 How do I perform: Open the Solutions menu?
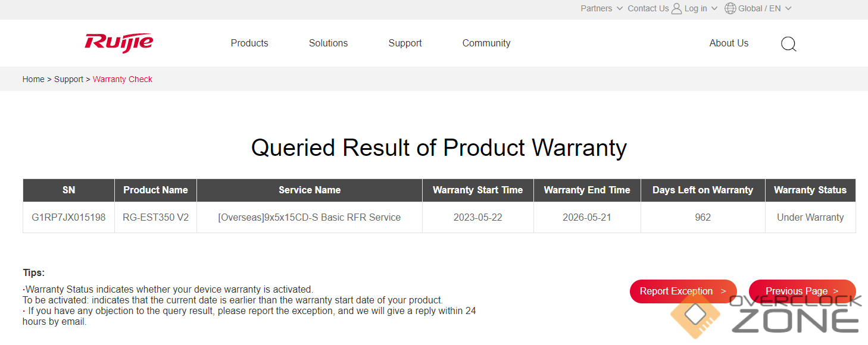point(328,43)
